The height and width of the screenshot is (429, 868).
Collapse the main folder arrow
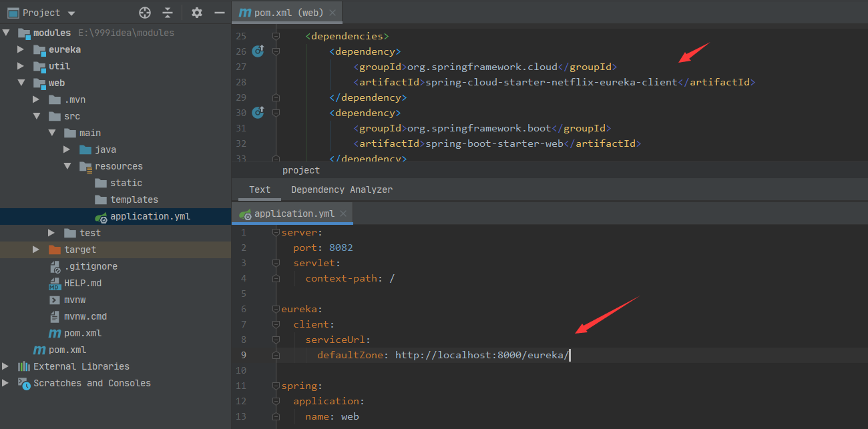coord(51,133)
